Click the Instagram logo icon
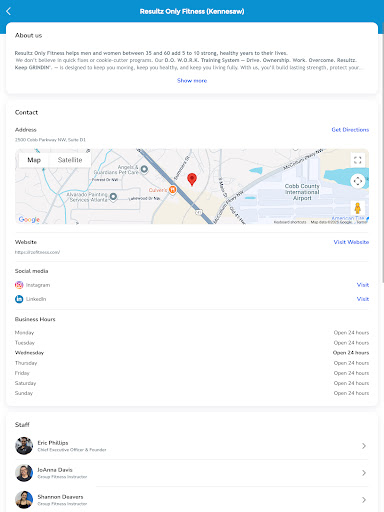Image resolution: width=384 pixels, height=512 pixels. [19, 285]
